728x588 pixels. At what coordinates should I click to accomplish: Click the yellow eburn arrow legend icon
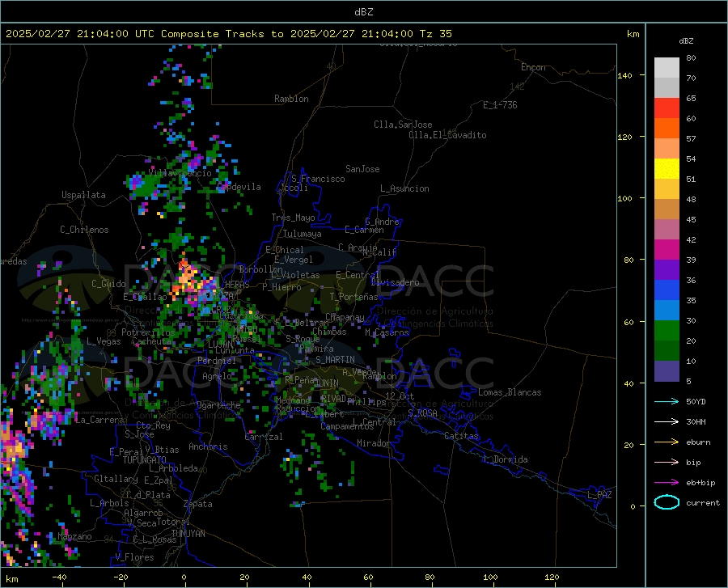click(667, 442)
